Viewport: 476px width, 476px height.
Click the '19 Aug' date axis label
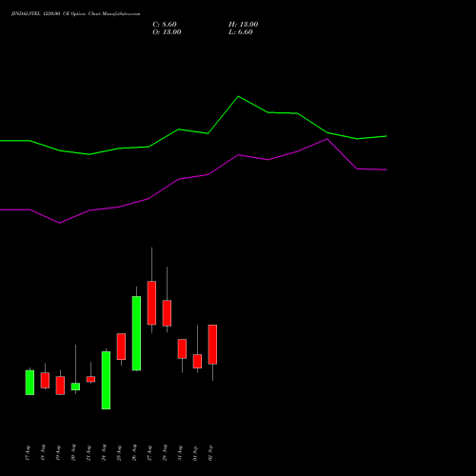coord(58,453)
